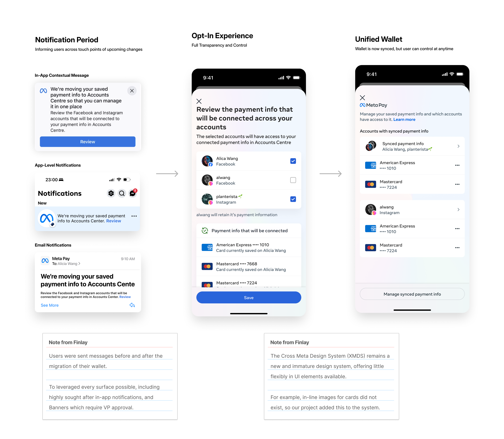Screen dimensions: 504x439
Task: Click Manage synced payment info button
Action: [x=412, y=294]
